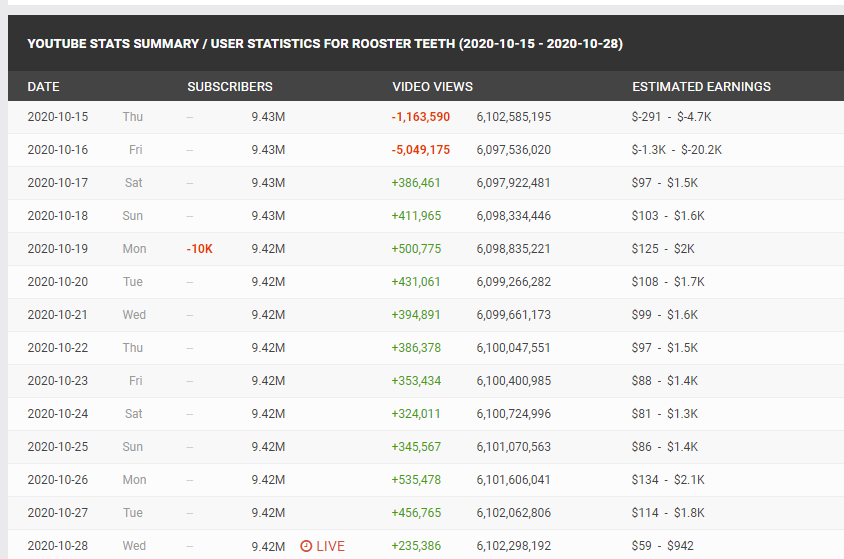Click the LIVE clock icon for 2020-10-28
844x559 pixels.
click(x=306, y=546)
